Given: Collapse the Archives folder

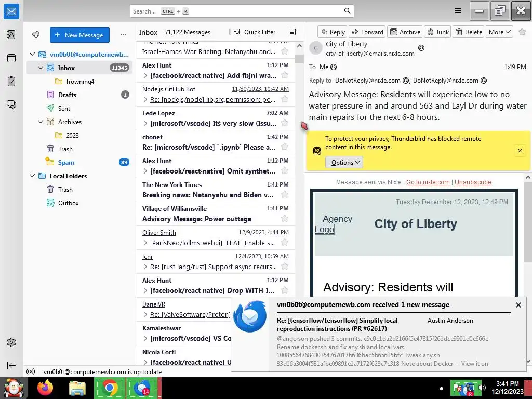Looking at the screenshot, I should pyautogui.click(x=41, y=122).
